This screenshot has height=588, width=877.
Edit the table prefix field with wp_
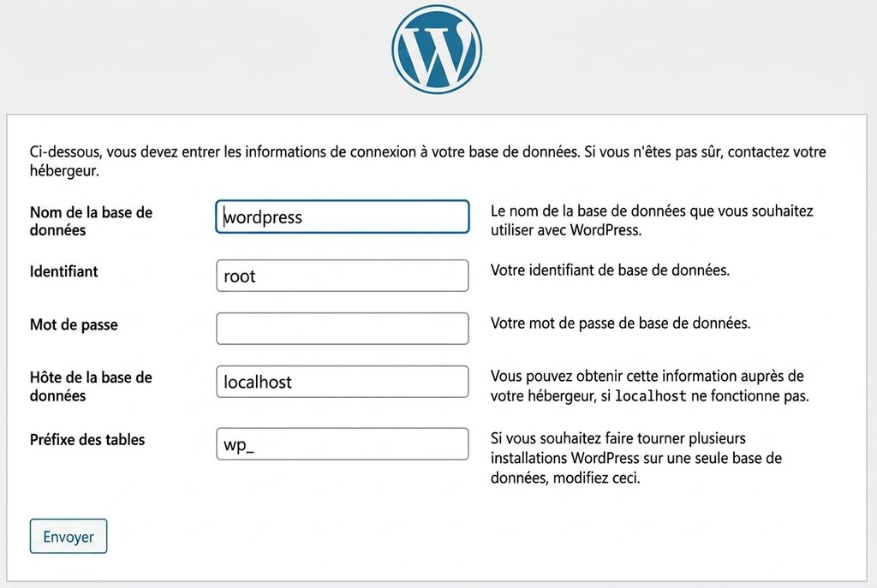point(343,444)
